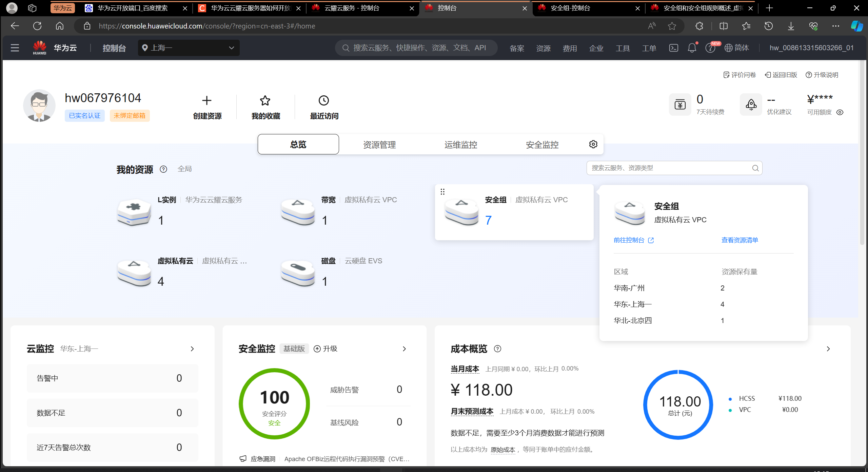Viewport: 868px width, 472px height.
Task: Expand the 安全监控 panel arrow
Action: pyautogui.click(x=404, y=349)
